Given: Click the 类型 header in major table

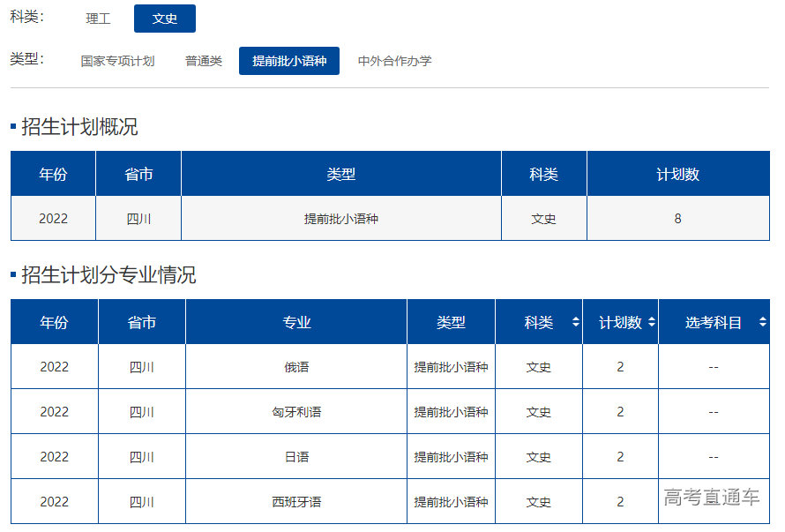Looking at the screenshot, I should pos(451,323).
